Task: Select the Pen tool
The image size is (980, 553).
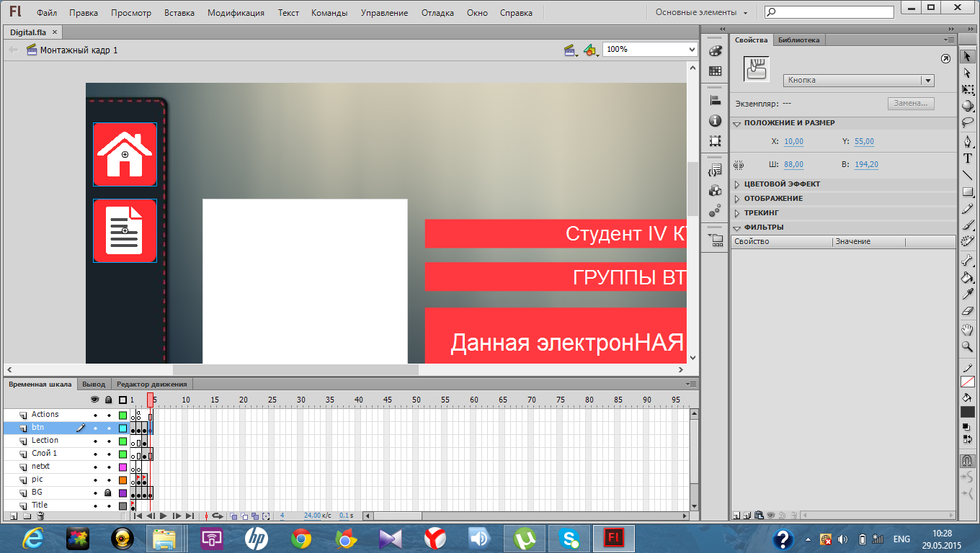Action: point(968,142)
